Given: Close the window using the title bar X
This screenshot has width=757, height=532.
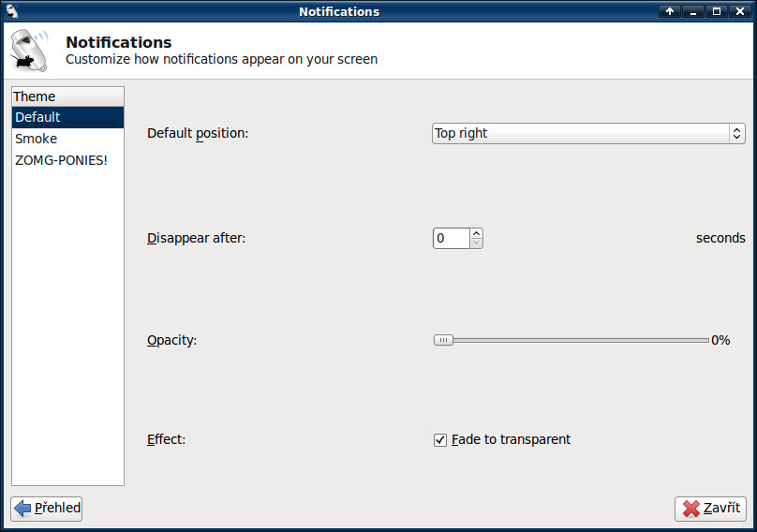Looking at the screenshot, I should (740, 11).
